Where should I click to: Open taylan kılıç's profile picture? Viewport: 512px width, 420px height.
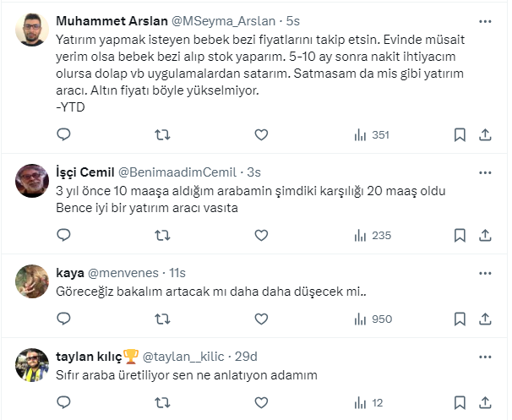click(31, 363)
